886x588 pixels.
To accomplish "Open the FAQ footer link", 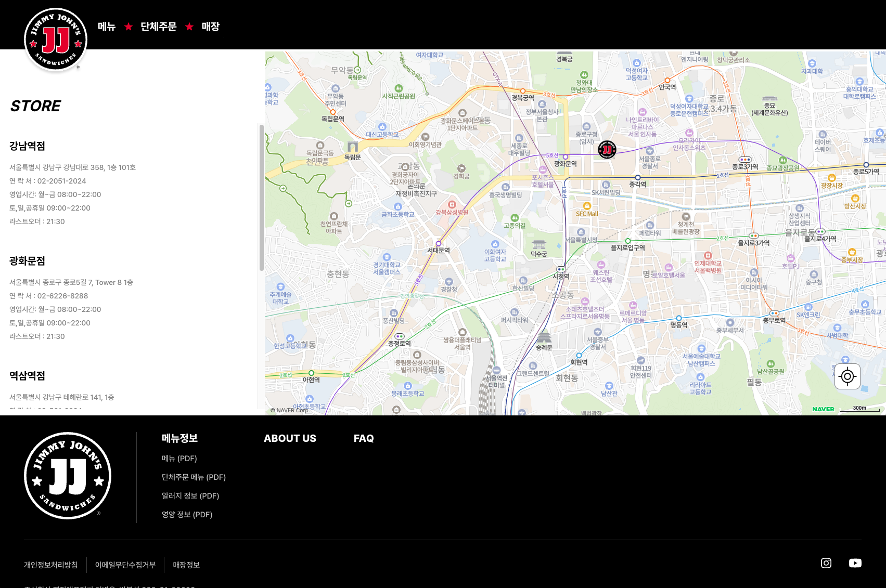I will 364,438.
